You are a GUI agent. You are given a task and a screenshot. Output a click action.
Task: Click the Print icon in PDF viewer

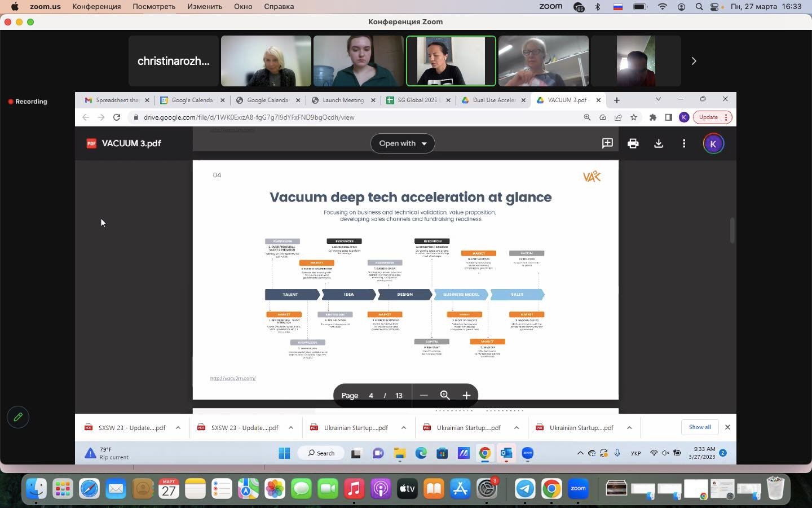633,143
